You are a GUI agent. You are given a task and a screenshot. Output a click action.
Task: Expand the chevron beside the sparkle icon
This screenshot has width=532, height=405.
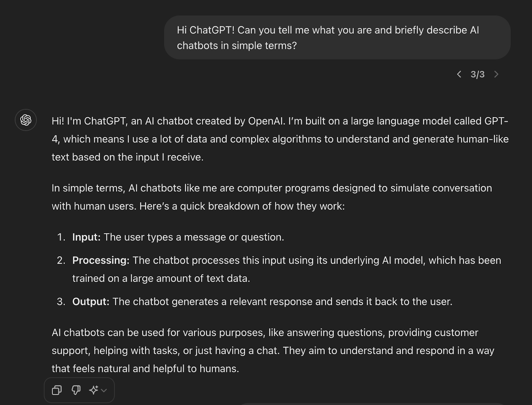104,390
